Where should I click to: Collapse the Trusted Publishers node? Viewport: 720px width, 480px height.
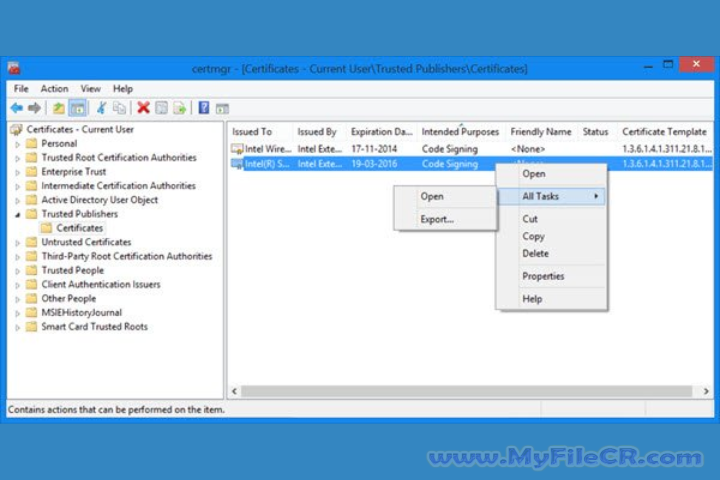coord(17,215)
